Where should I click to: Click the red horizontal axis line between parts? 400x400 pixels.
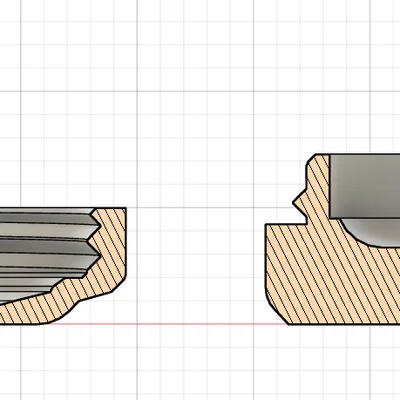click(168, 324)
